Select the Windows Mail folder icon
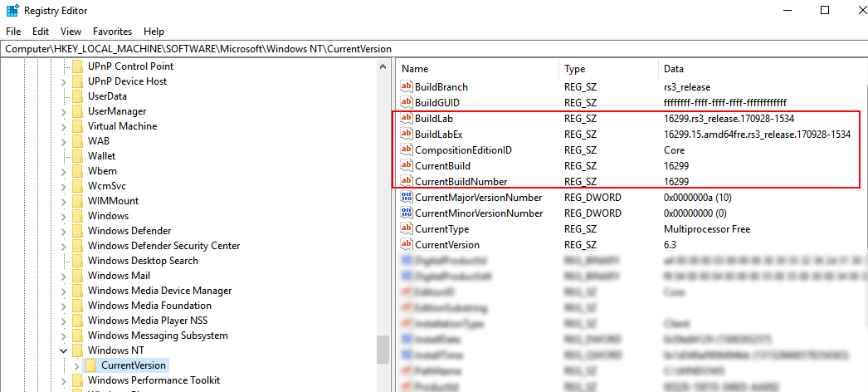 point(77,276)
